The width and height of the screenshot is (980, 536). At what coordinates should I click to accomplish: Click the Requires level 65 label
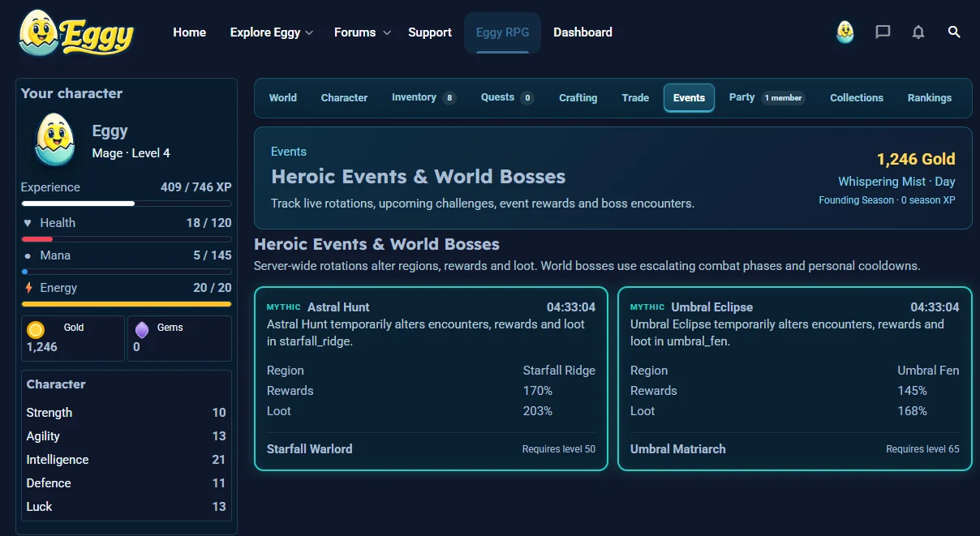922,449
